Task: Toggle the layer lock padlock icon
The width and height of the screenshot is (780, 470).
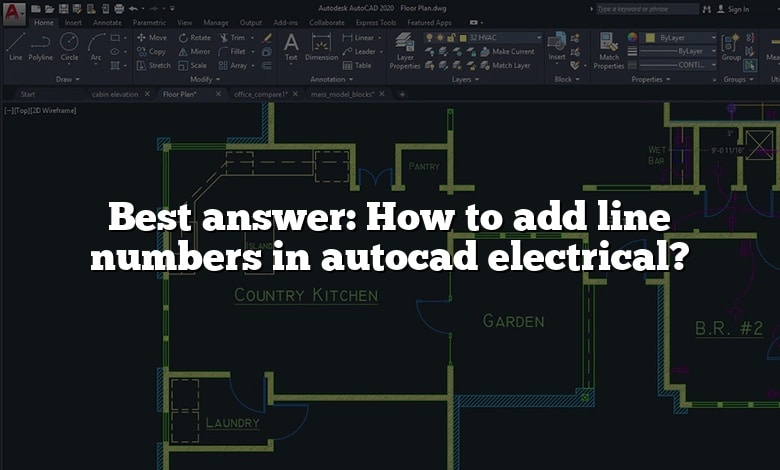Action: click(x=451, y=38)
